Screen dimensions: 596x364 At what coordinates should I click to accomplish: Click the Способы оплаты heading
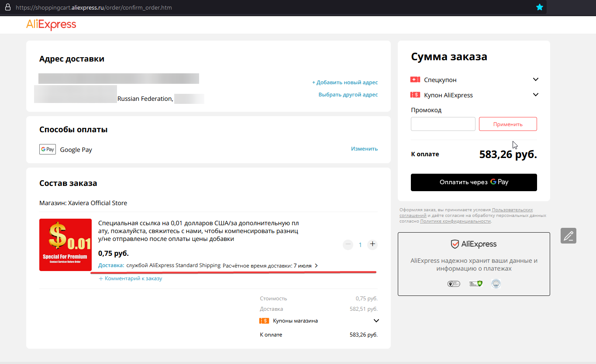73,130
